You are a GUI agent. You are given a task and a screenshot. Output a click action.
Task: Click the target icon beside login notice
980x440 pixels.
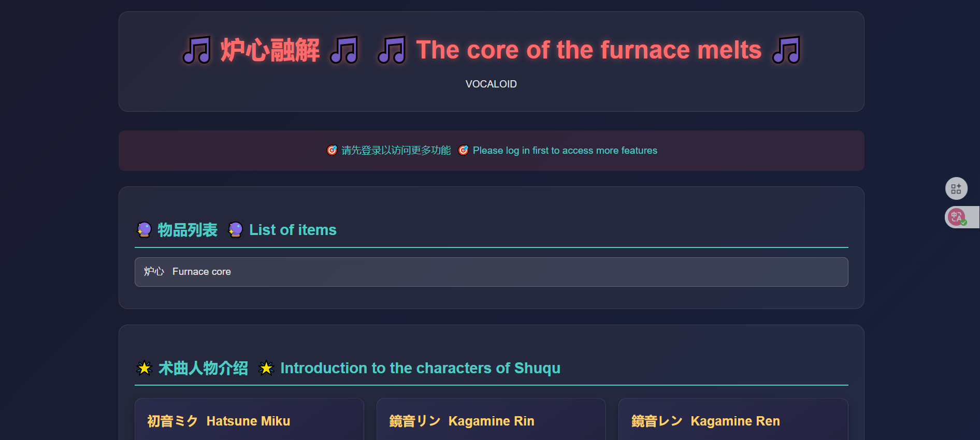pyautogui.click(x=332, y=150)
